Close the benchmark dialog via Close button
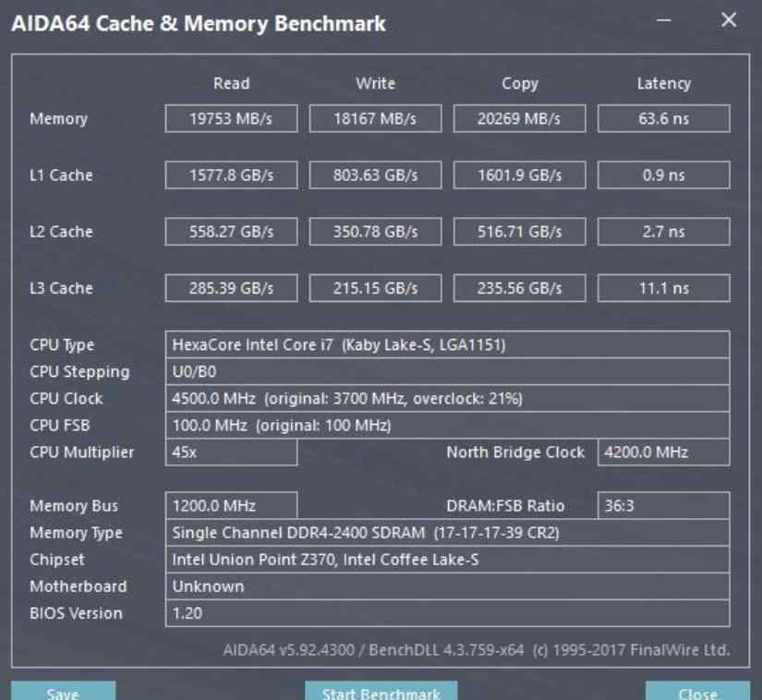 (x=697, y=690)
